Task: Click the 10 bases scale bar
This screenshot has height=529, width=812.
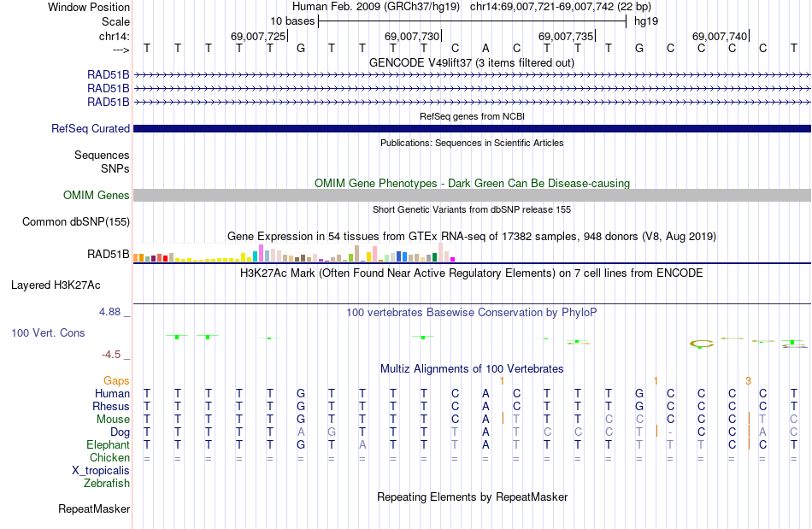Action: [x=473, y=21]
